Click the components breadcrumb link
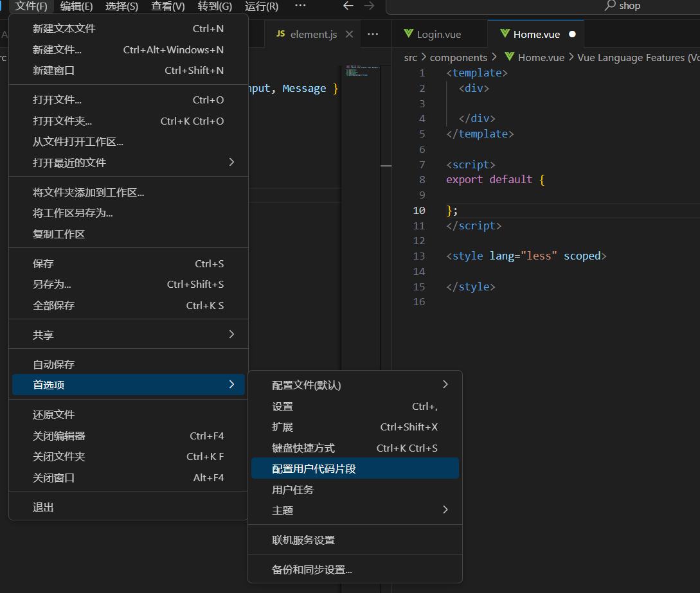Image resolution: width=700 pixels, height=593 pixels. click(458, 57)
